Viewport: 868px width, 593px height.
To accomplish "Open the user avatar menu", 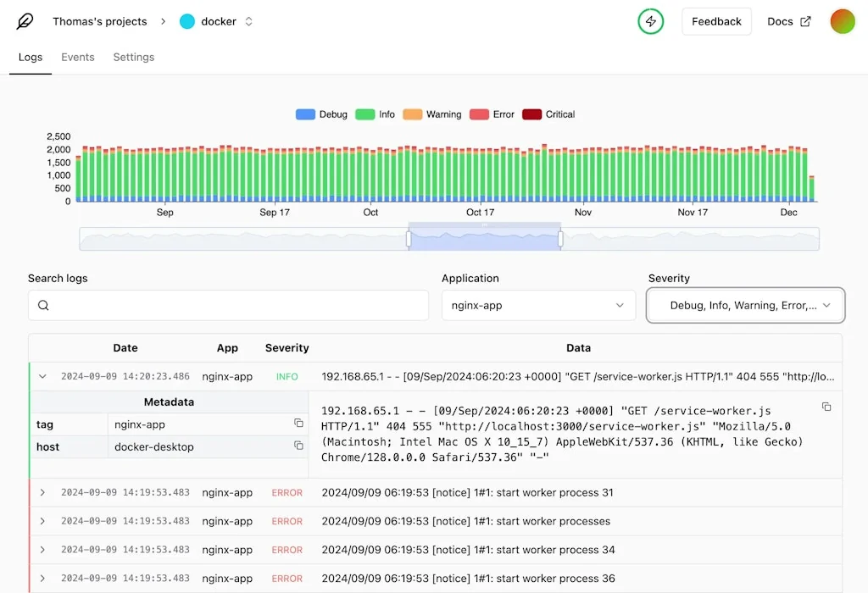I will tap(843, 21).
